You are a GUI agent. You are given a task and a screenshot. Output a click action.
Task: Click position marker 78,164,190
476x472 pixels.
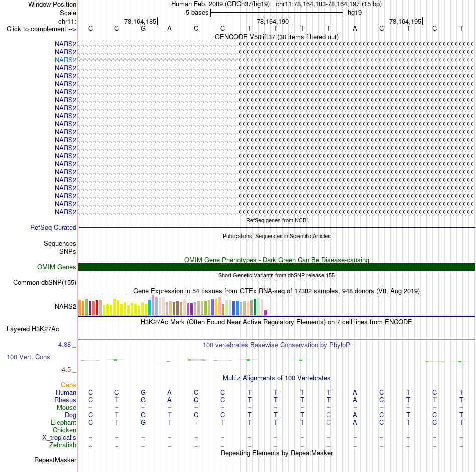click(273, 21)
